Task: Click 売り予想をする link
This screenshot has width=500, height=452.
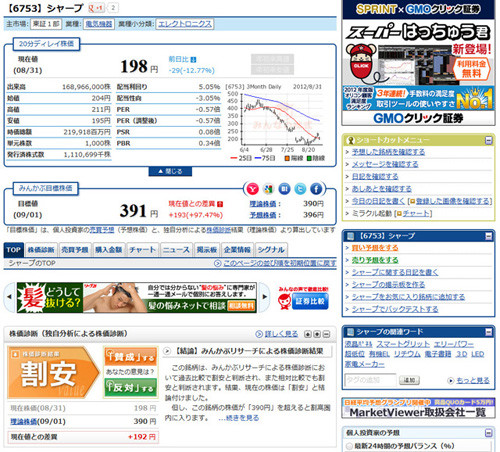Action: (375, 260)
